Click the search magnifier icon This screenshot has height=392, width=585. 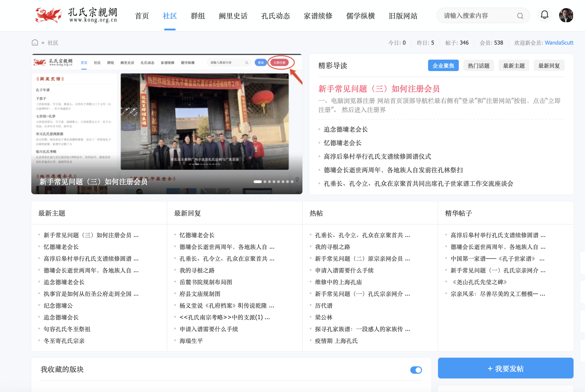(x=520, y=16)
